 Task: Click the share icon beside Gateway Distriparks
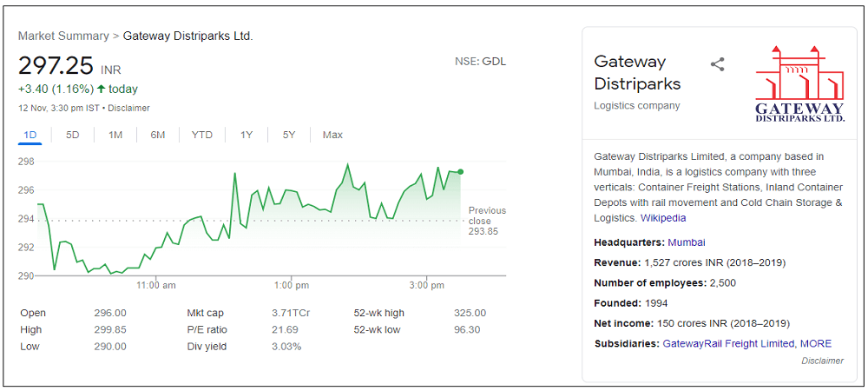(718, 64)
